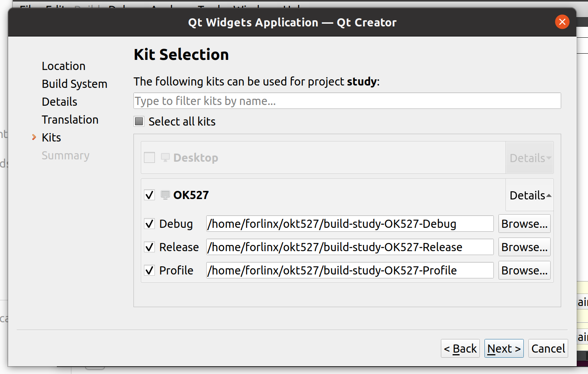The width and height of the screenshot is (588, 374).
Task: Uncheck the Release build configuration
Action: pos(149,247)
